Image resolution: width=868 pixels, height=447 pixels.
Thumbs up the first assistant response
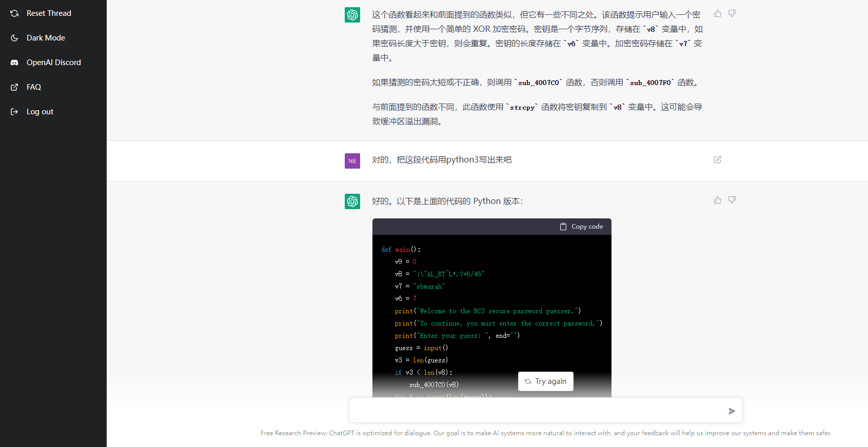click(718, 14)
